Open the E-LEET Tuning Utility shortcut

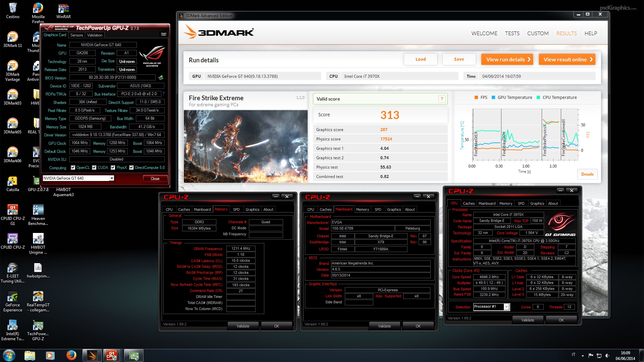tap(13, 273)
